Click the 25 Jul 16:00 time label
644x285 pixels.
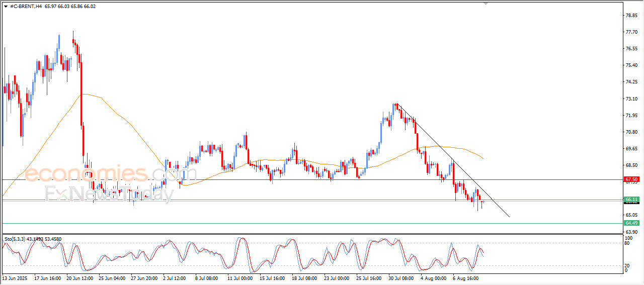369,277
